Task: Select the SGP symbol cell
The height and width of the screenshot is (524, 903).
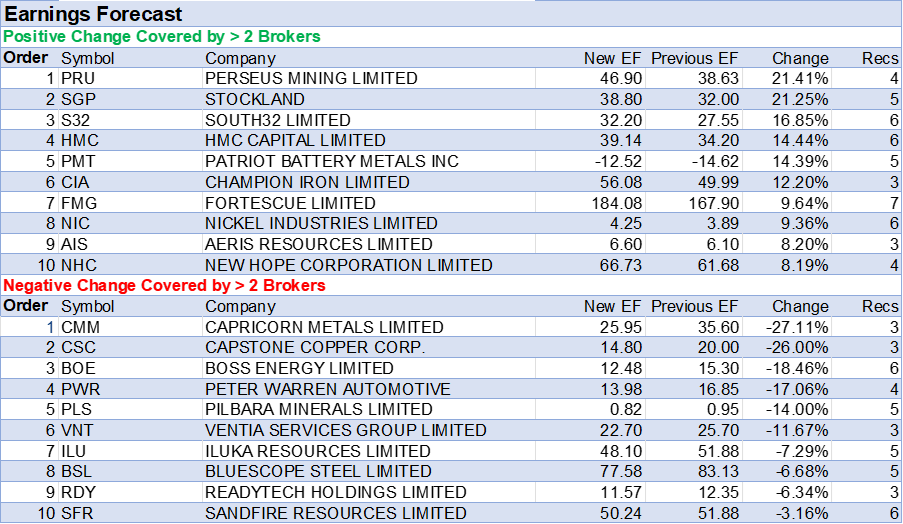Action: click(79, 100)
